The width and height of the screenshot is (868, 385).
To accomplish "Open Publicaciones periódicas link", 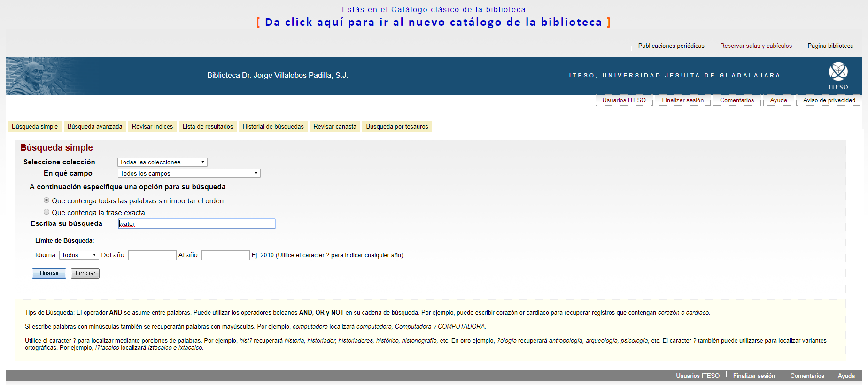I will point(671,46).
